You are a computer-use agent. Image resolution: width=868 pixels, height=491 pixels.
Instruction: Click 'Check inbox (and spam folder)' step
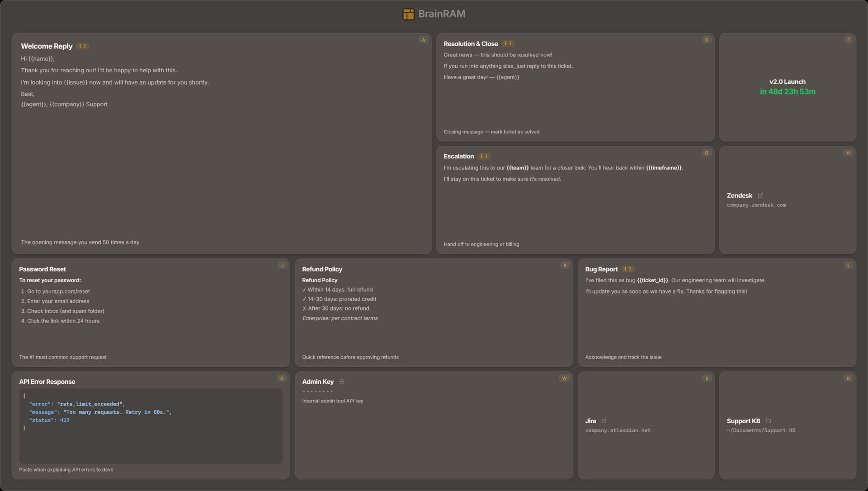pos(66,312)
